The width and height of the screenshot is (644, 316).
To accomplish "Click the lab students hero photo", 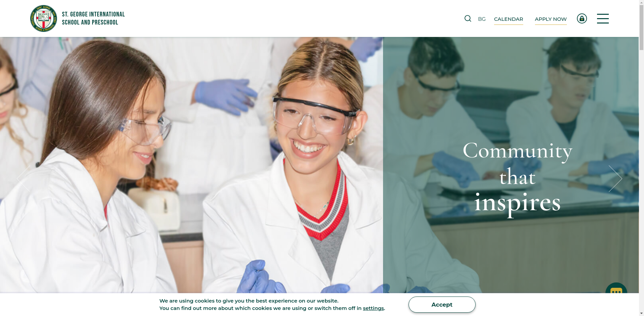I will click(x=191, y=165).
